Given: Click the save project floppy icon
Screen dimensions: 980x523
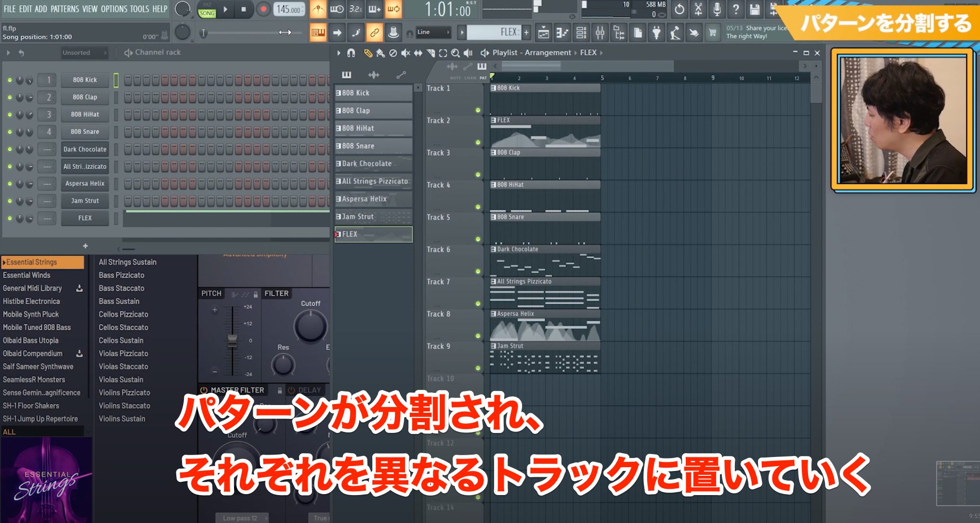Looking at the screenshot, I should (x=755, y=9).
